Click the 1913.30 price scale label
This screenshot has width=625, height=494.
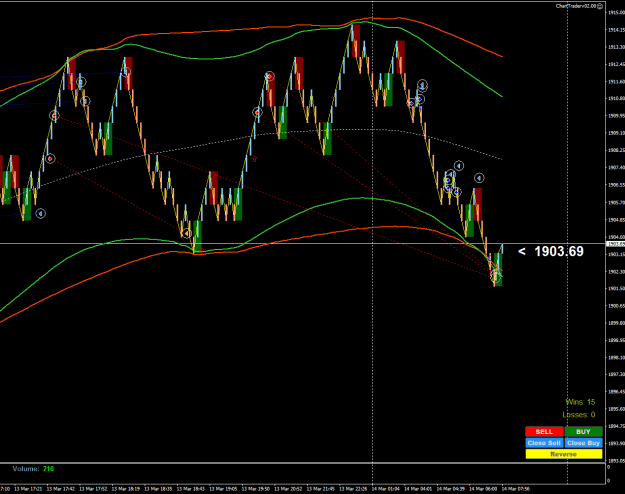(x=616, y=47)
